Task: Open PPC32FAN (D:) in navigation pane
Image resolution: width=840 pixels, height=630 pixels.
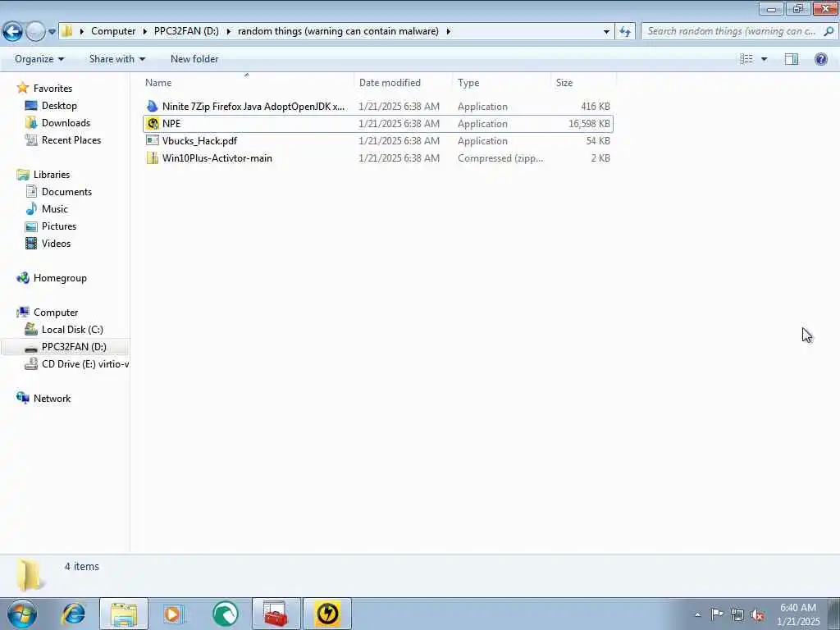Action: [x=74, y=347]
